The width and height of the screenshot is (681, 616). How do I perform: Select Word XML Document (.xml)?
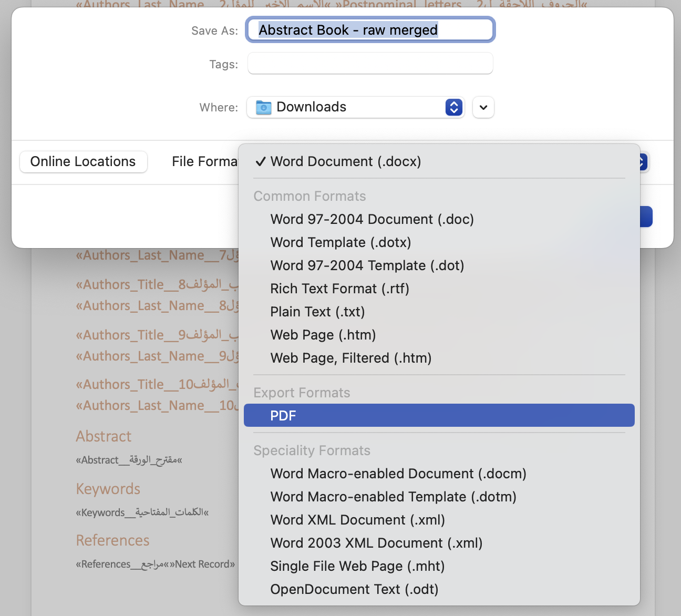357,520
